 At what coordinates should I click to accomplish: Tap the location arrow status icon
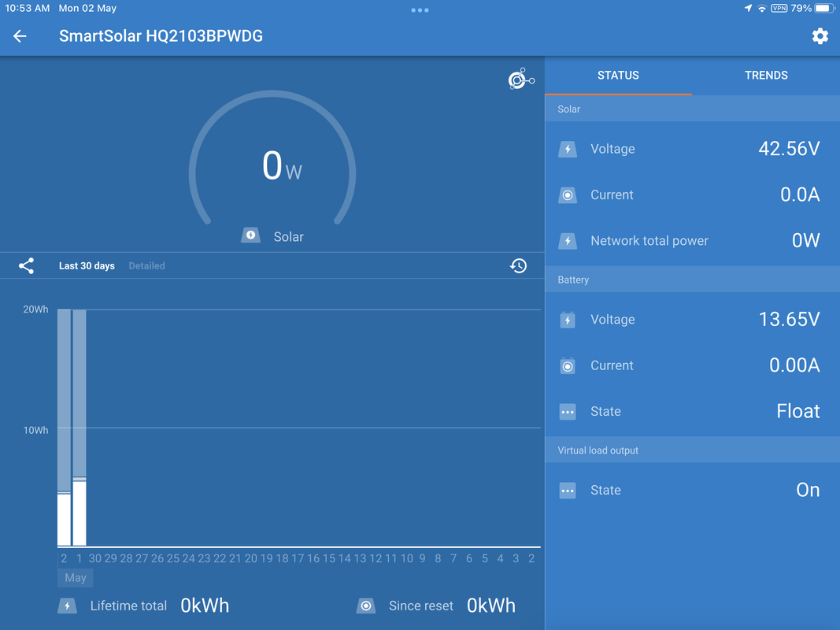748,8
